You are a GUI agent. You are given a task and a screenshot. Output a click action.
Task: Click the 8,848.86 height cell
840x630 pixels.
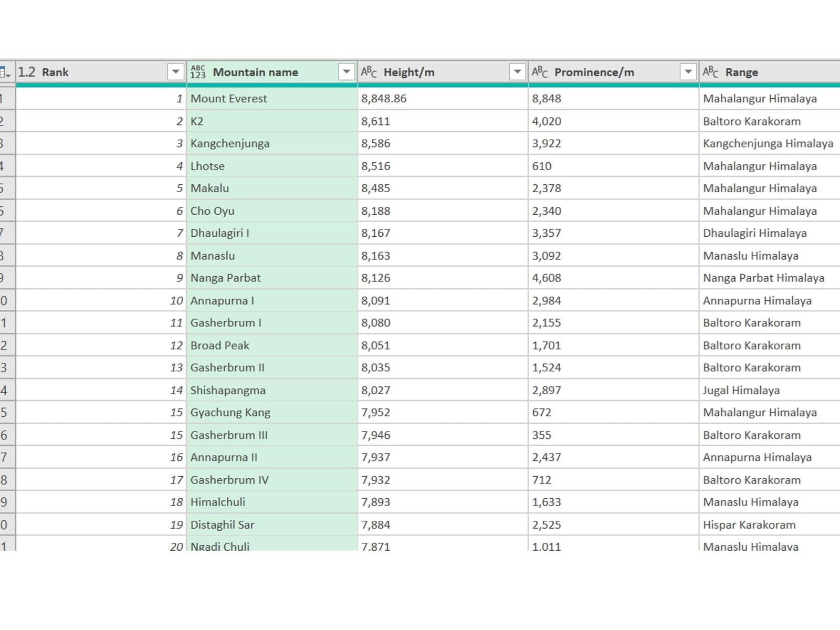384,99
